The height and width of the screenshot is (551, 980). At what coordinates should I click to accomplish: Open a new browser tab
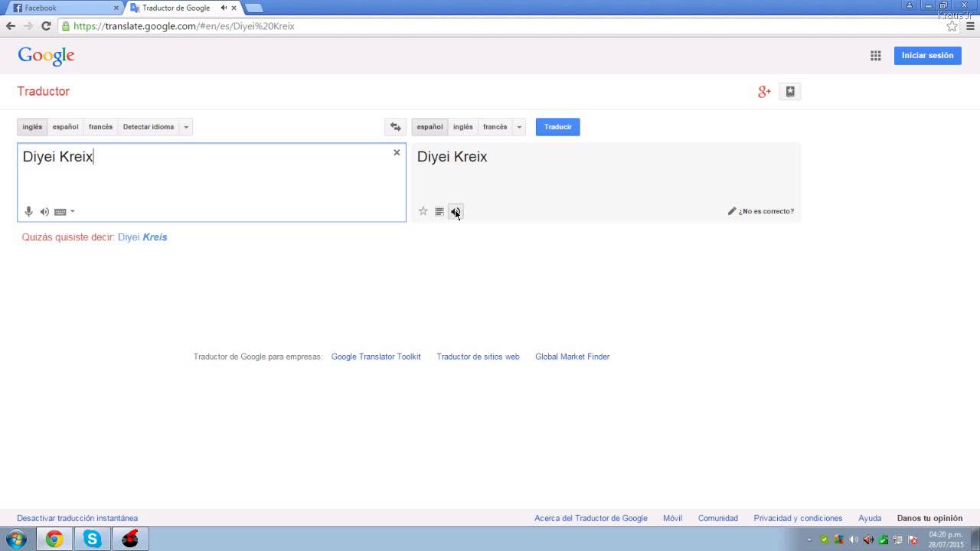coord(254,8)
